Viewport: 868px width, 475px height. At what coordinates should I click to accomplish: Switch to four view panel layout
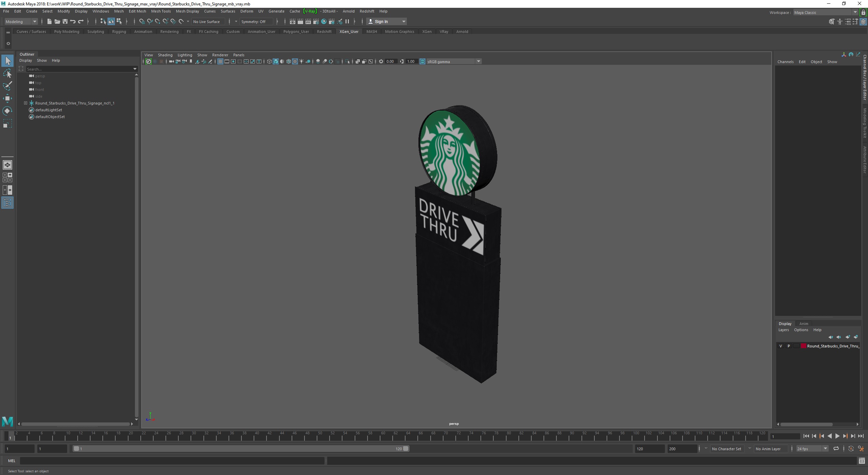7,177
